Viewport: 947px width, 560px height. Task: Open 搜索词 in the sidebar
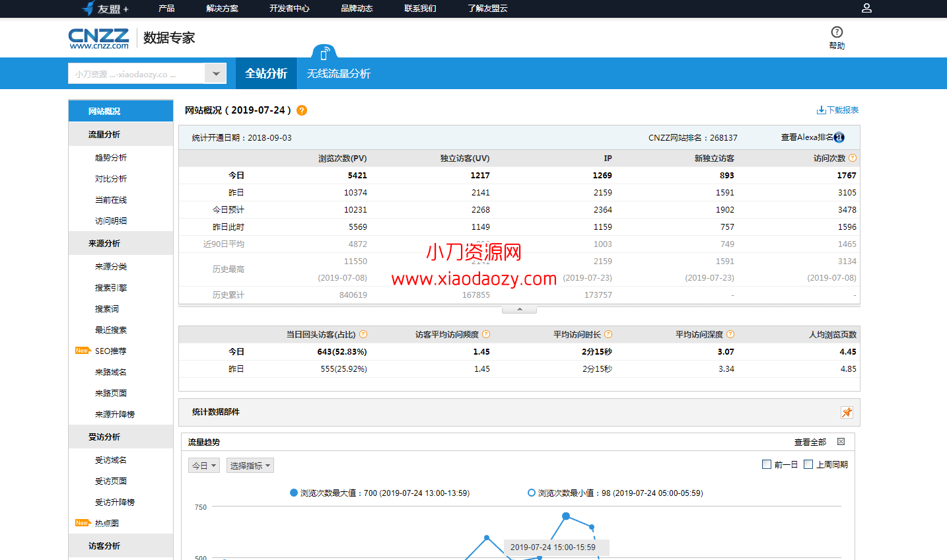click(x=107, y=309)
